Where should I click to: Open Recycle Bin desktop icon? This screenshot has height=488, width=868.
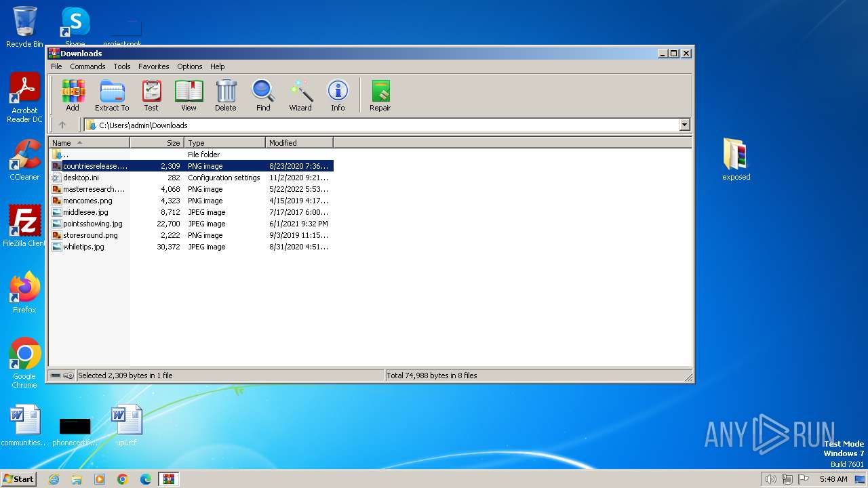tap(24, 27)
